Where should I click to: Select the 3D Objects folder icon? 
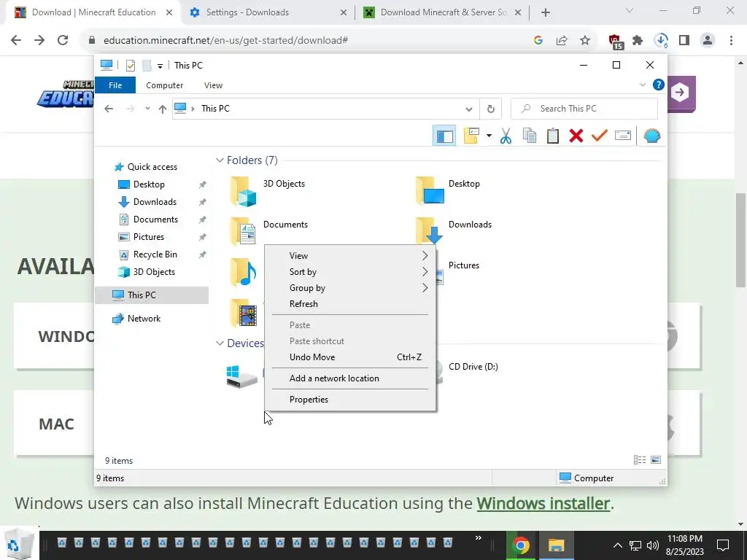pyautogui.click(x=243, y=192)
